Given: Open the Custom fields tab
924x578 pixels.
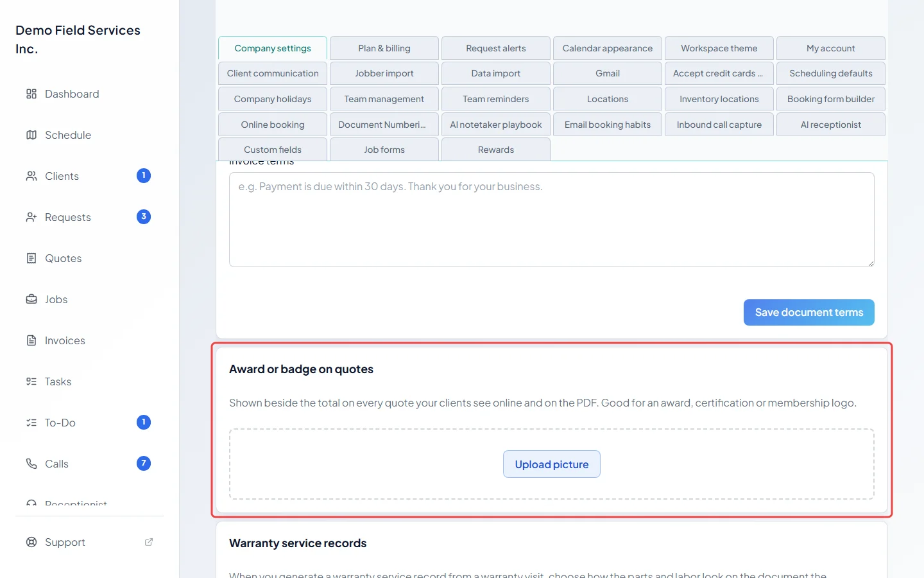Looking at the screenshot, I should tap(273, 150).
